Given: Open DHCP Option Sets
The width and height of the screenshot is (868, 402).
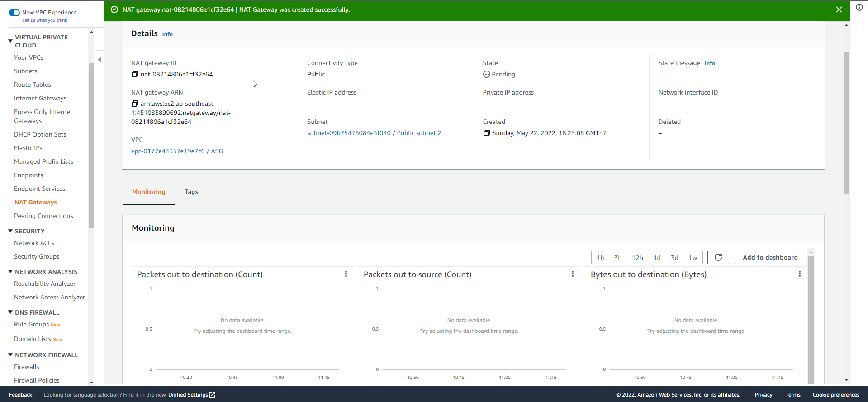Looking at the screenshot, I should click(40, 134).
